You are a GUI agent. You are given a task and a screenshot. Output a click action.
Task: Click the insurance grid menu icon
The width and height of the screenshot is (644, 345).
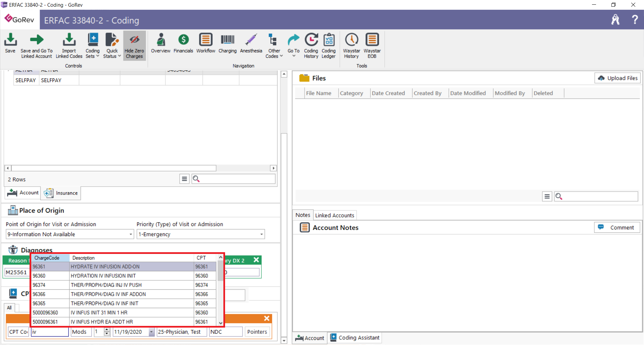coord(184,179)
